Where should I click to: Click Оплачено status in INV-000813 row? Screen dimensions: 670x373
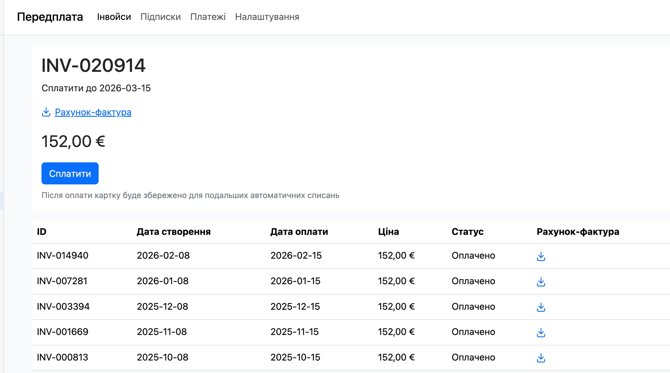473,358
